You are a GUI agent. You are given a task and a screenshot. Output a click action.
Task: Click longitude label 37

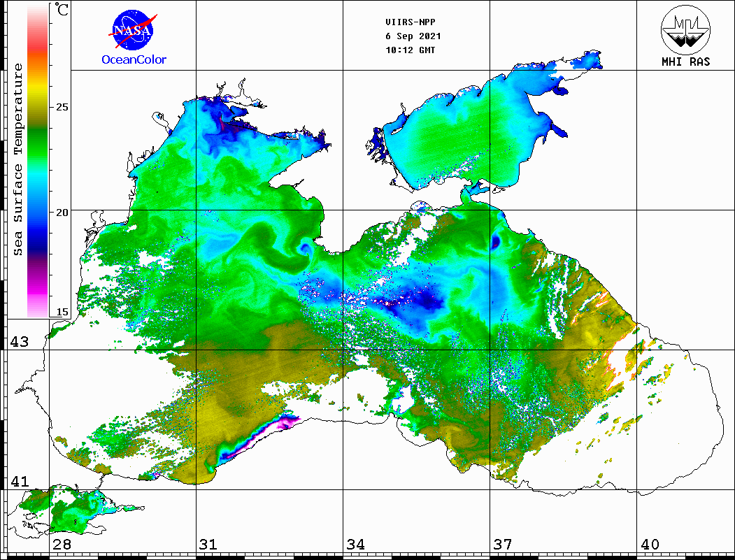[x=502, y=544]
